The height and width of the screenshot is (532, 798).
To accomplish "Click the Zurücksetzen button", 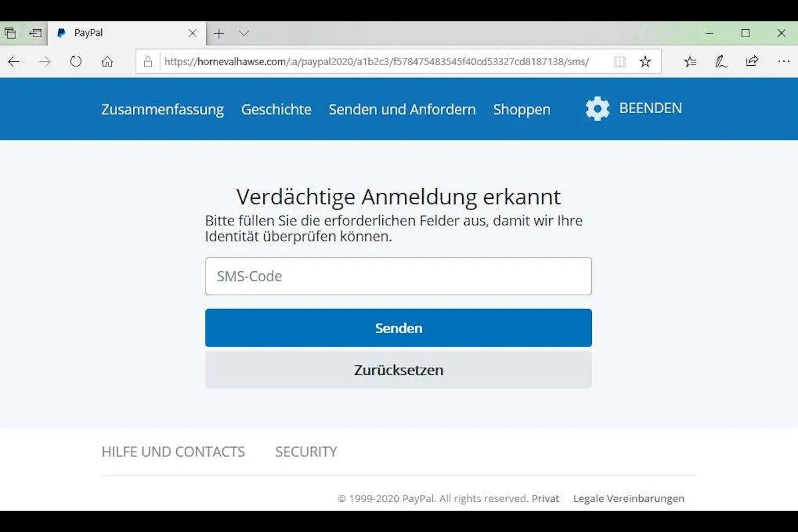I will [x=398, y=370].
